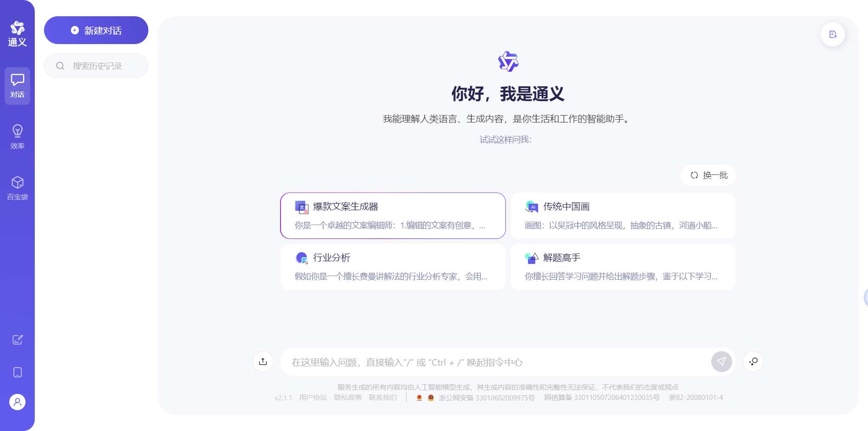Refresh suggestions with 换一批

point(708,175)
